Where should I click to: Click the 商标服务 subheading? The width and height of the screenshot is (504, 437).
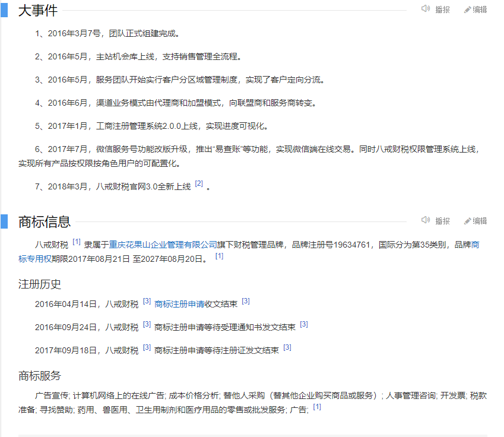(x=40, y=376)
